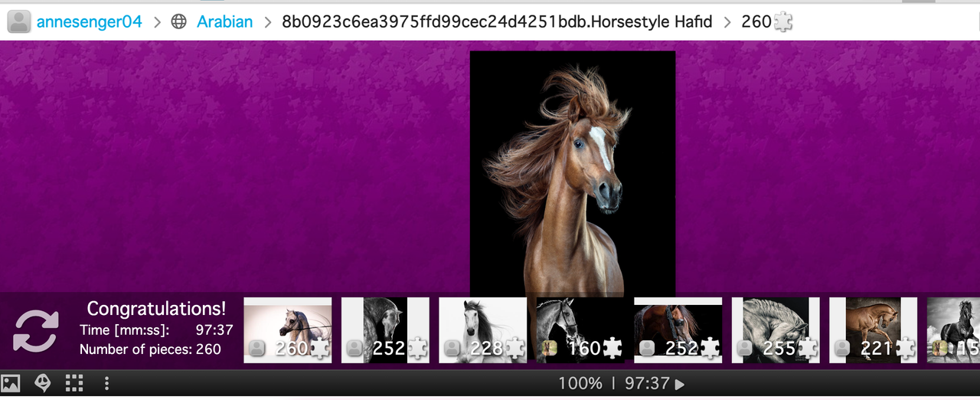
Task: Show the image preview icon in bottom toolbar
Action: pyautogui.click(x=11, y=383)
